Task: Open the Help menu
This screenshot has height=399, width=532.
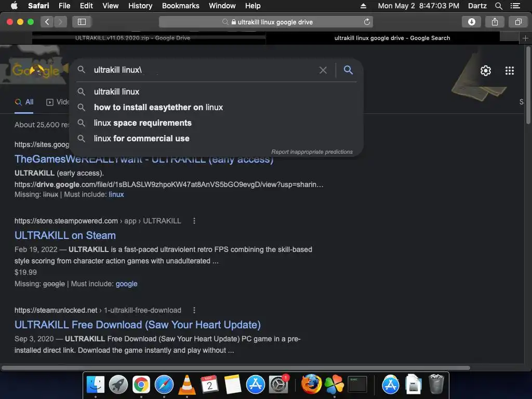Action: 253,6
